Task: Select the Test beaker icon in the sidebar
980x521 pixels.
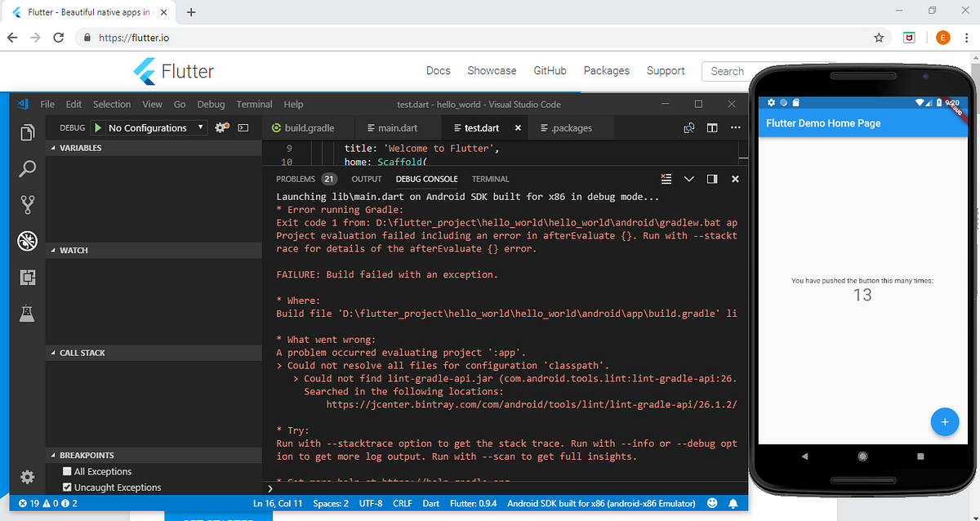Action: pyautogui.click(x=27, y=313)
